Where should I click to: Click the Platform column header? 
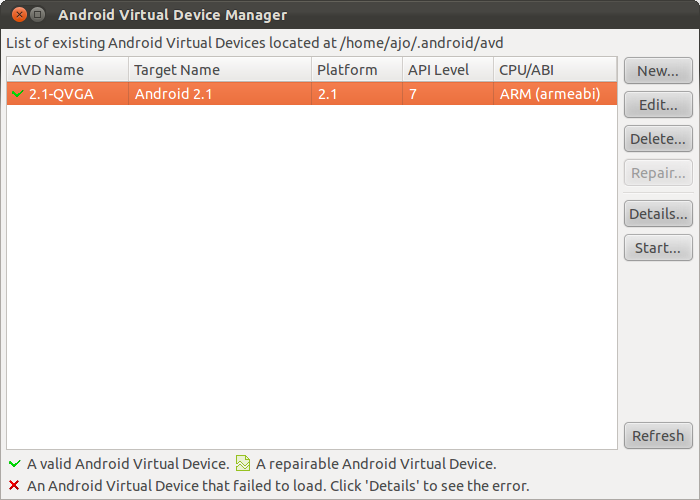(357, 70)
